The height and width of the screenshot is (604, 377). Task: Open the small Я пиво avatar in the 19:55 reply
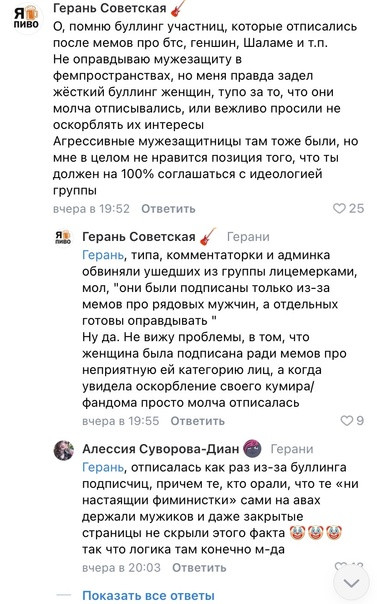click(63, 237)
